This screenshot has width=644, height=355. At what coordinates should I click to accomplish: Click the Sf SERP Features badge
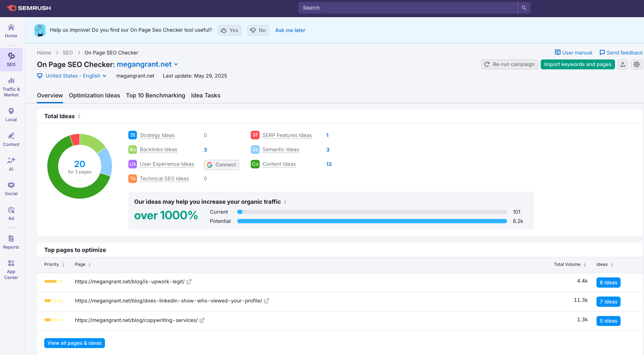click(255, 135)
